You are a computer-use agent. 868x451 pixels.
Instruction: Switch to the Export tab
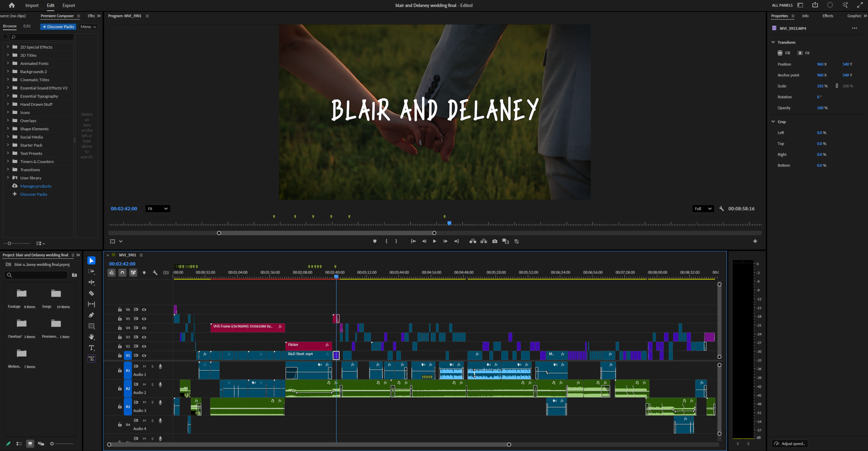click(x=68, y=5)
